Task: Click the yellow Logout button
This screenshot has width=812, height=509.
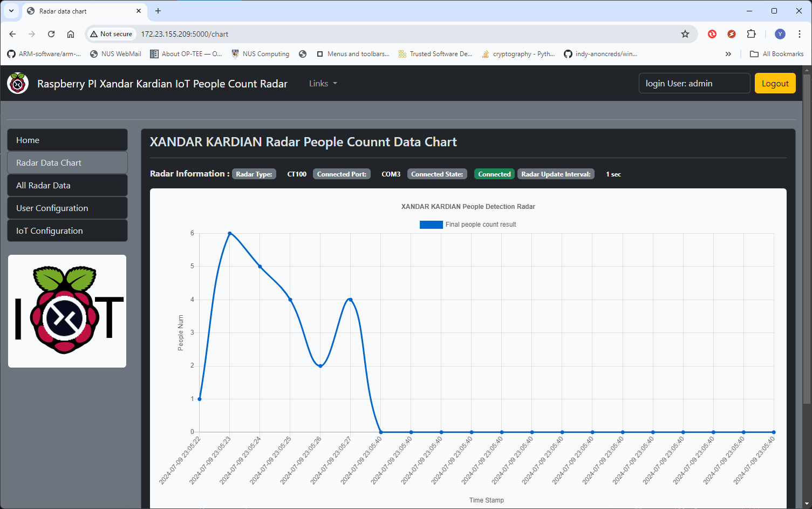Action: coord(775,83)
